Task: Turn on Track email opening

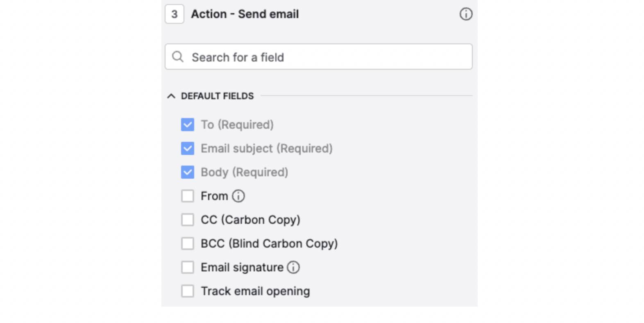Action: point(187,291)
